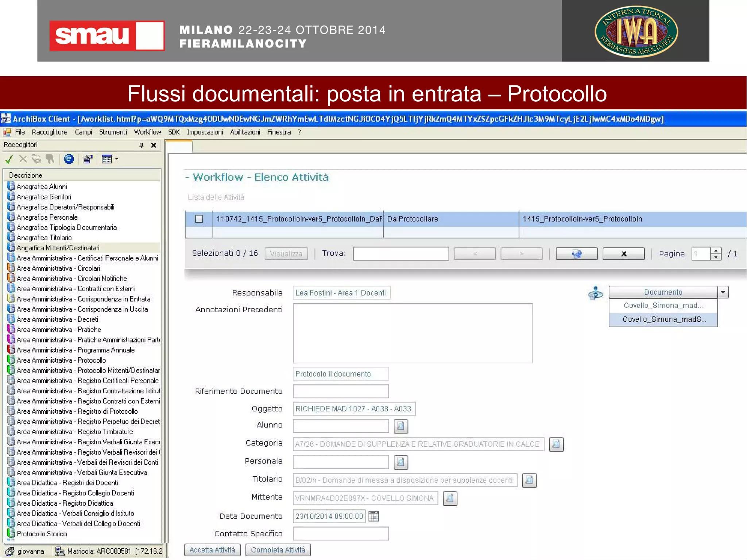Click the lookup icon next to Mittente

[450, 498]
